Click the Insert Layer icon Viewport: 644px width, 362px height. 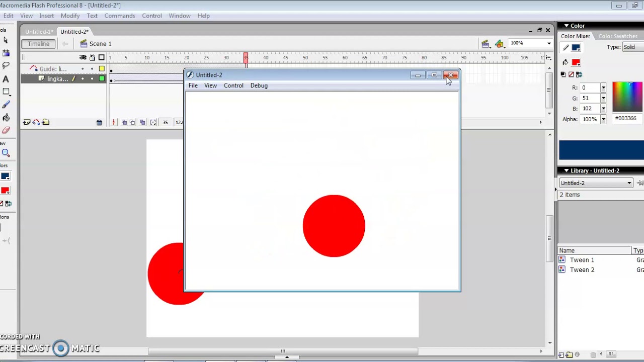(x=27, y=122)
